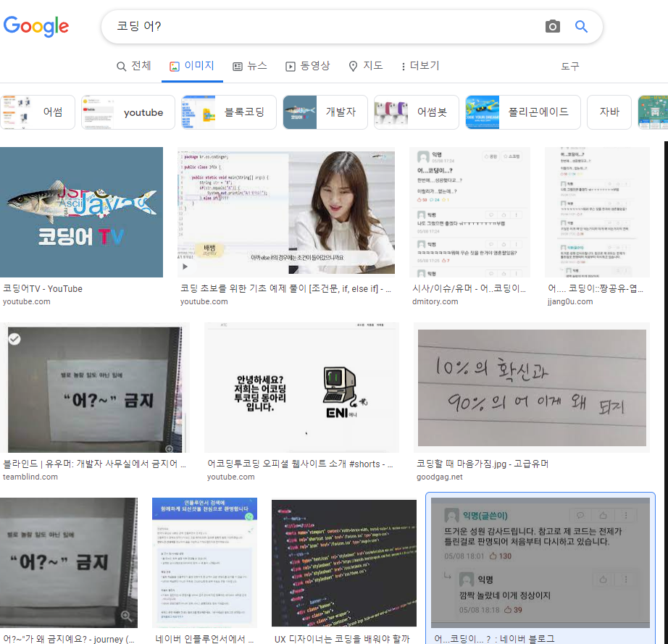This screenshot has height=644, width=668.
Task: Open UX 디자이너는 코딩을 배워야 할까 title
Action: tap(342, 638)
